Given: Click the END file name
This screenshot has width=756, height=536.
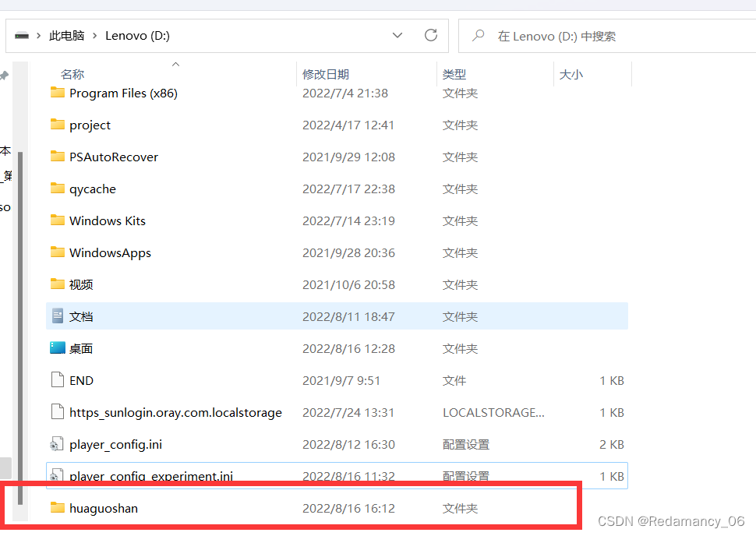Looking at the screenshot, I should point(81,381).
